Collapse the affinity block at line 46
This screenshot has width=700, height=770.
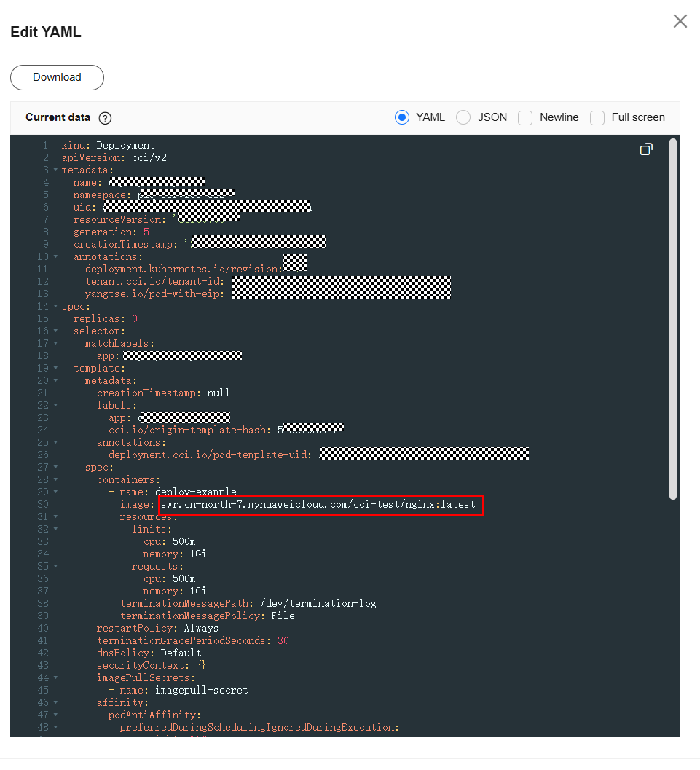point(55,703)
